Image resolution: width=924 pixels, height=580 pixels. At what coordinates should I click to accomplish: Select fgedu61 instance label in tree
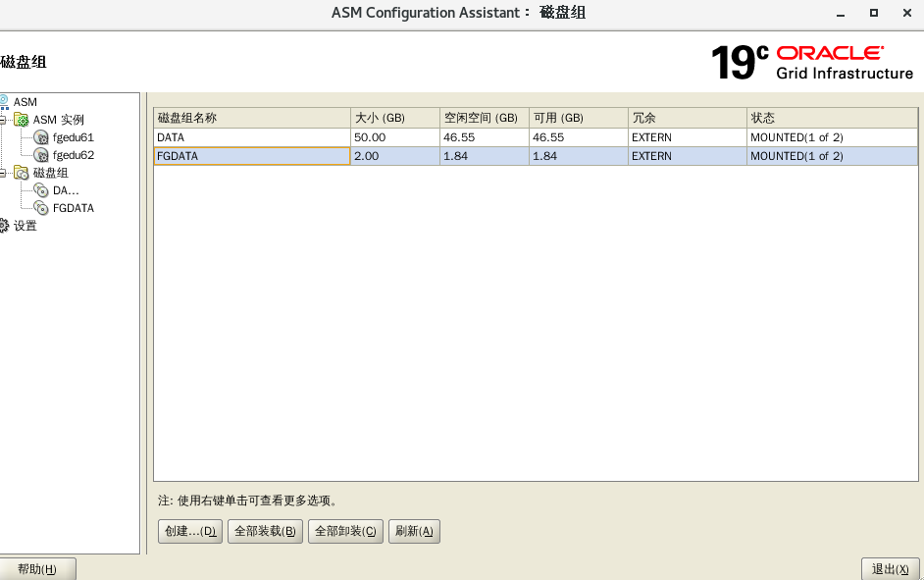tap(73, 137)
